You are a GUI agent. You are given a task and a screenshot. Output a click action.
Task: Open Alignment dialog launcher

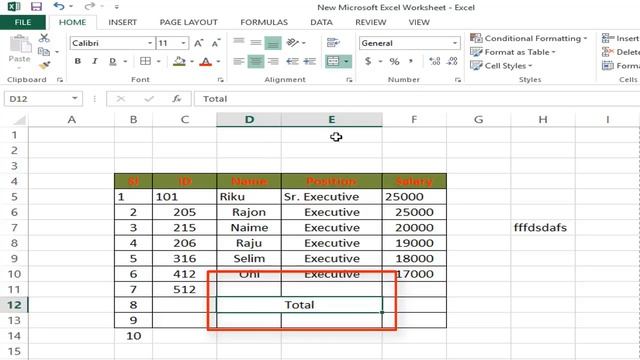[349, 80]
